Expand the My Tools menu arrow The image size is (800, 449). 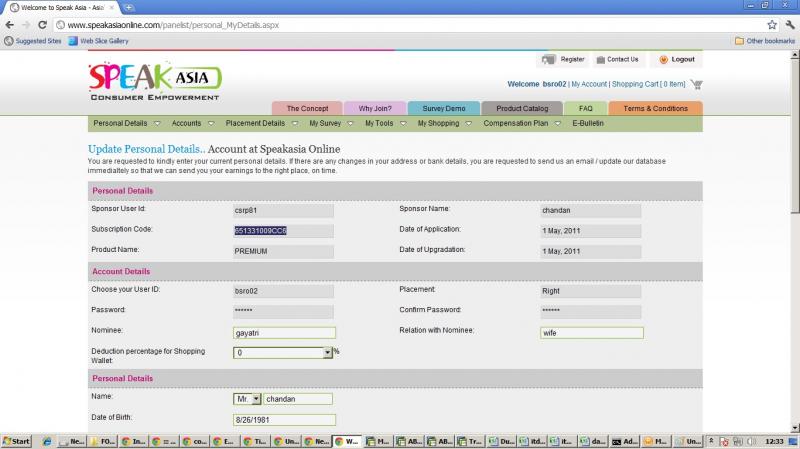coord(403,123)
